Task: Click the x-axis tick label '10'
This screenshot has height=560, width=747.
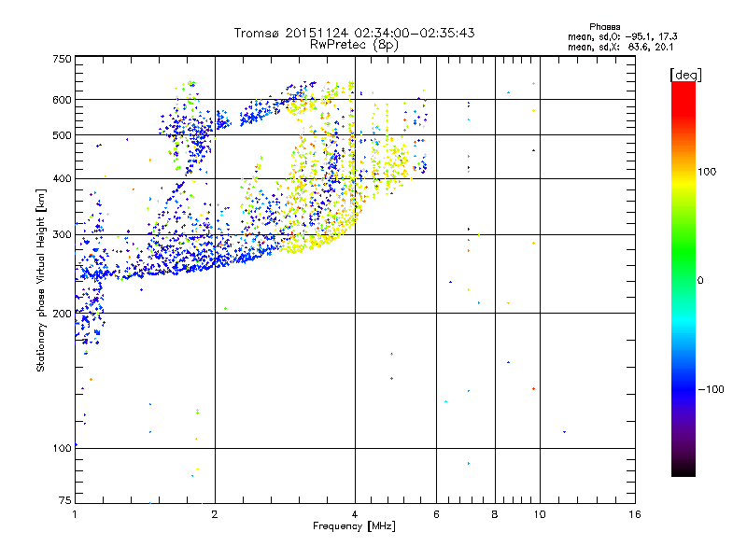Action: coord(540,514)
